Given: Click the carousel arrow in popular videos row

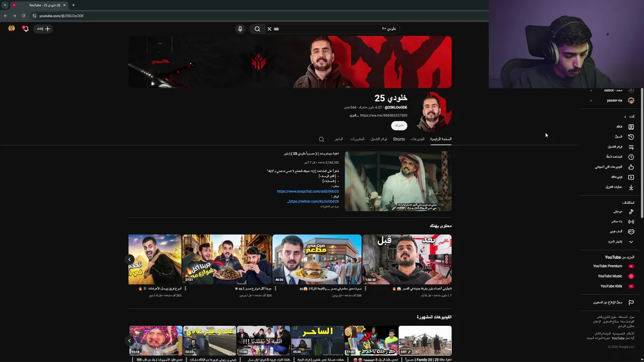Looking at the screenshot, I should click(130, 340).
